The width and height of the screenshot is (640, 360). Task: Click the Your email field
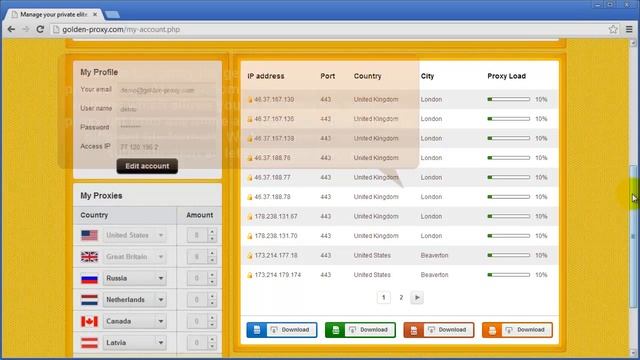coord(167,90)
